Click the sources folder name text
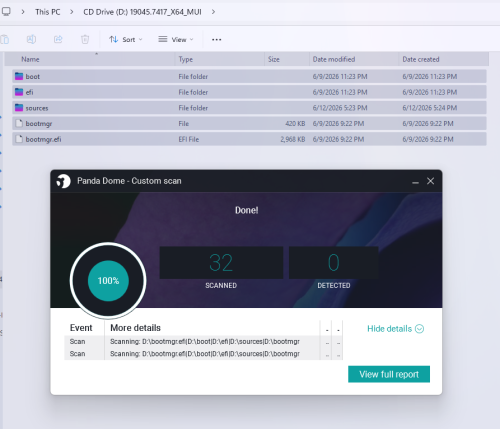Screen dimensions: 500x429 point(37,108)
